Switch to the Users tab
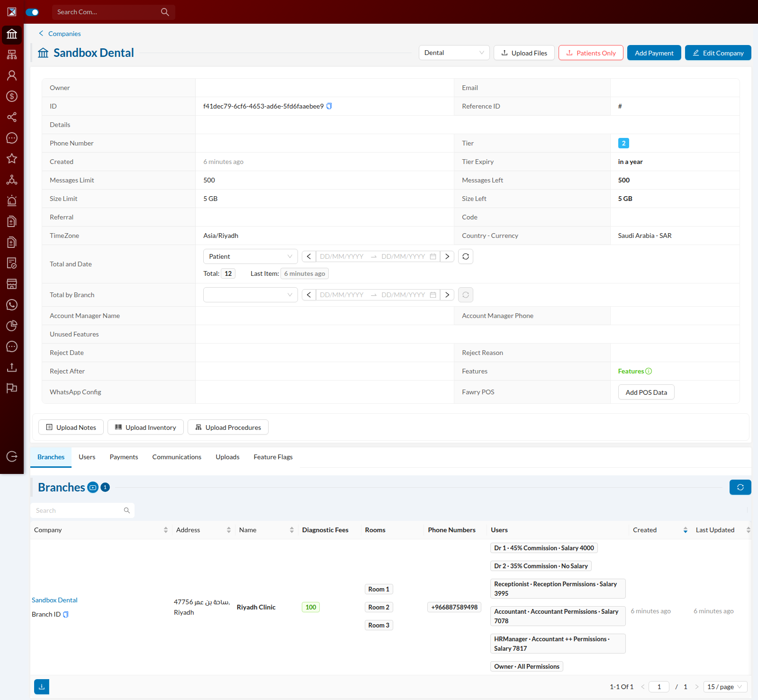 [x=87, y=457]
